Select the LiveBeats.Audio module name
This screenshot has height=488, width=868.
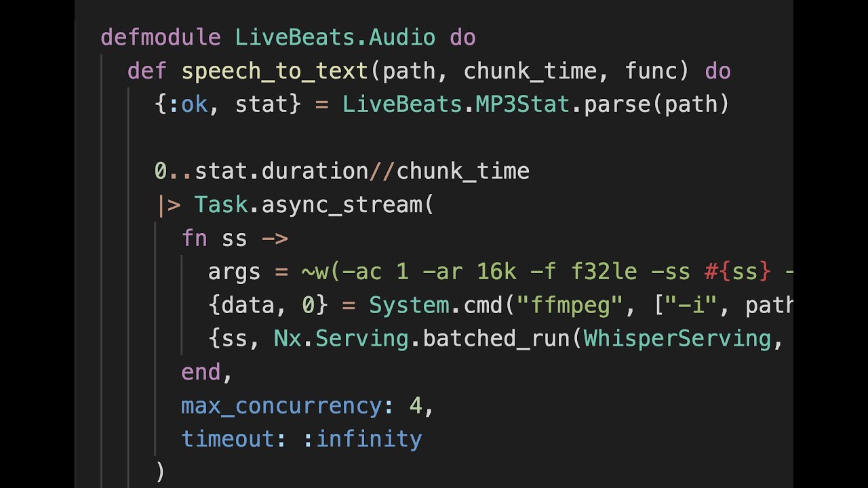pyautogui.click(x=334, y=37)
